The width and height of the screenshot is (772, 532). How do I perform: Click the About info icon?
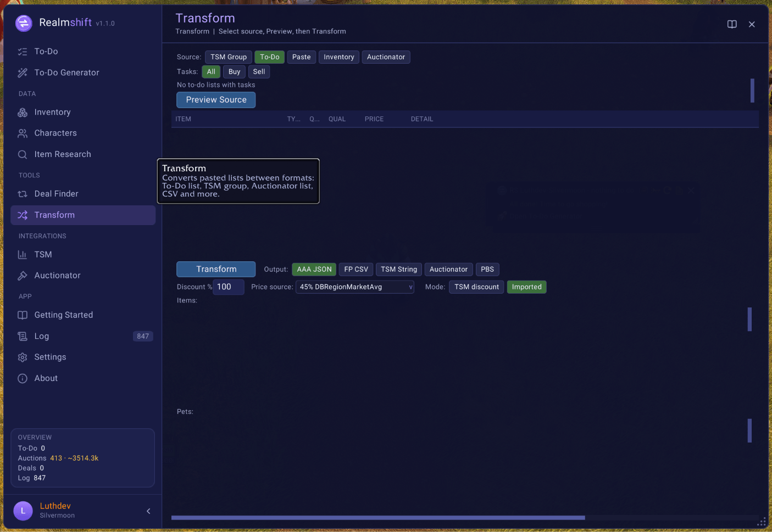click(x=23, y=378)
